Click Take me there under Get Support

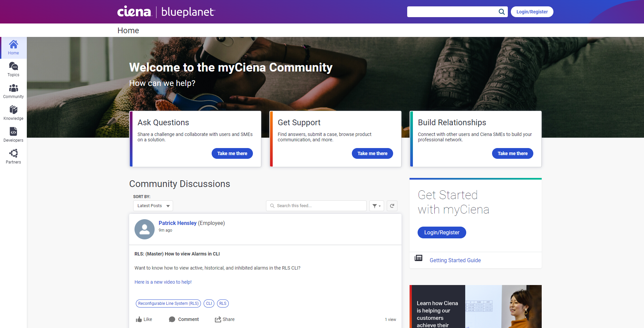tap(372, 153)
